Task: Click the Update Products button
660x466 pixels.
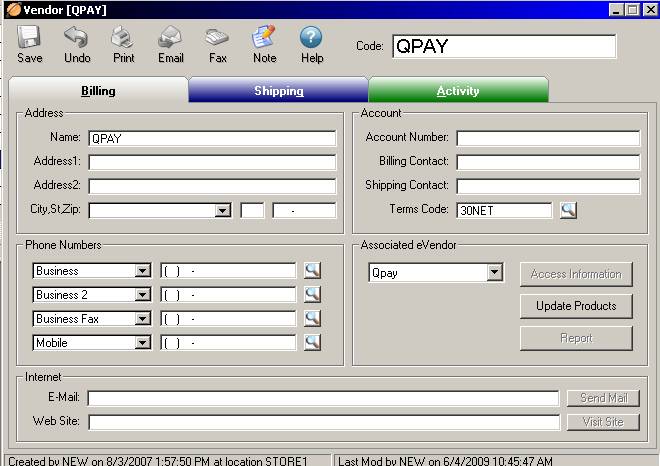Action: [576, 306]
